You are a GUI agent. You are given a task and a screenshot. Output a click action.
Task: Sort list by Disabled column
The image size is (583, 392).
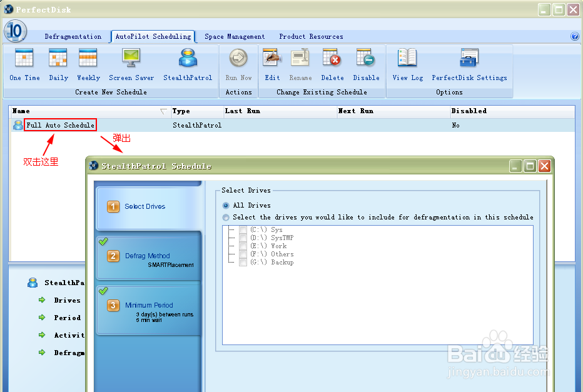(x=512, y=111)
